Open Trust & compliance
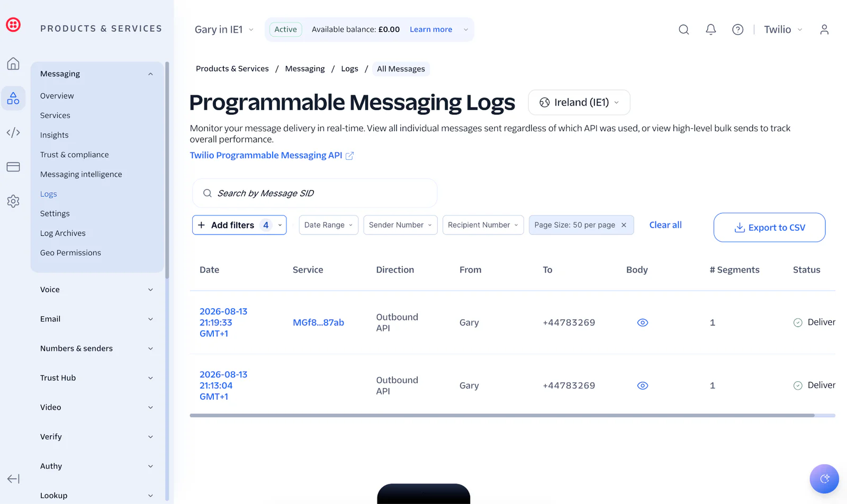The height and width of the screenshot is (504, 847). (75, 155)
